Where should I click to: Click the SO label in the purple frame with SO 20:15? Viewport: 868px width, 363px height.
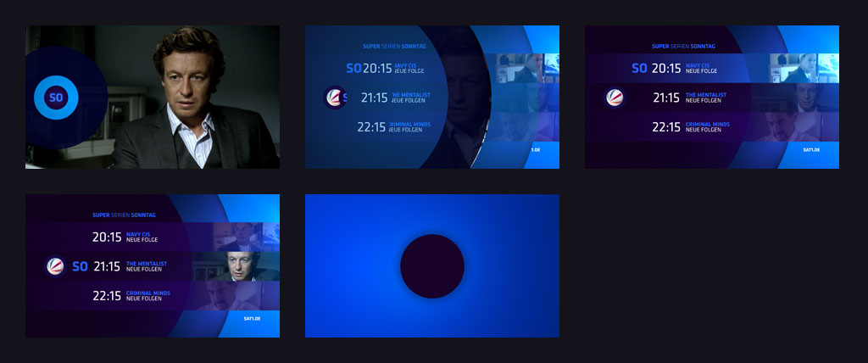(x=639, y=68)
